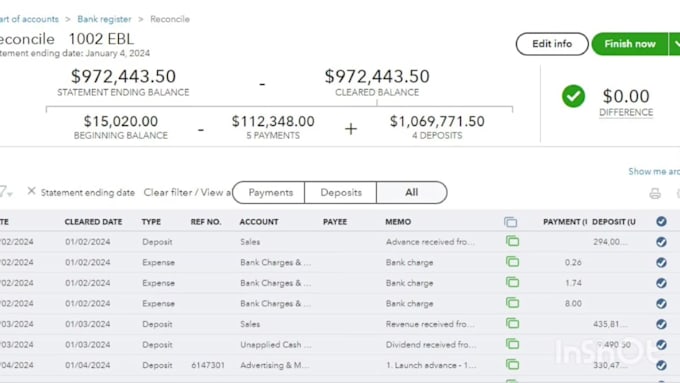Click Finish now to complete reconciliation
This screenshot has width=680, height=383.
630,44
